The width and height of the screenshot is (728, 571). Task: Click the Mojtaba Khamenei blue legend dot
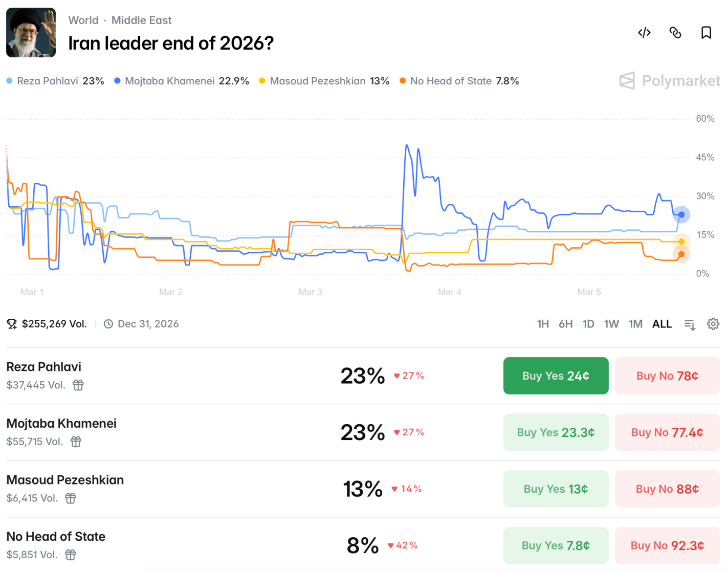pos(118,81)
